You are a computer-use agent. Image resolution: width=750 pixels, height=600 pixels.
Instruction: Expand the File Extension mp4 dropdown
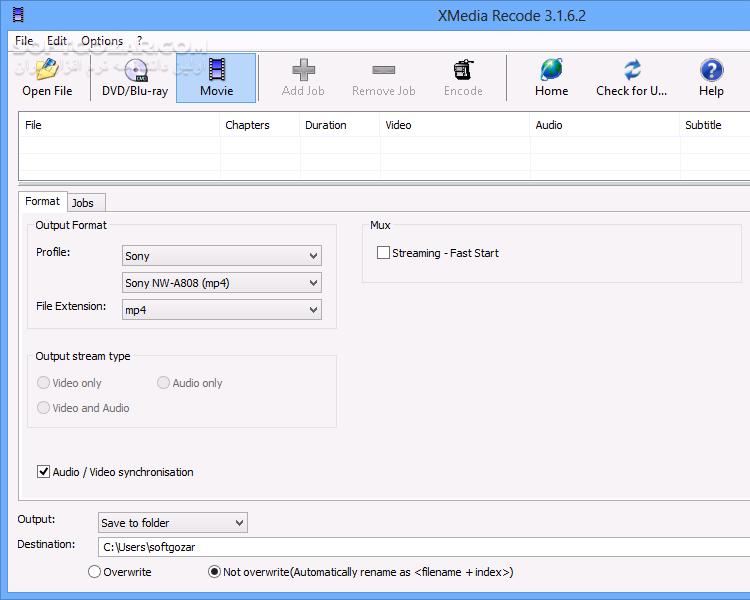pos(221,310)
